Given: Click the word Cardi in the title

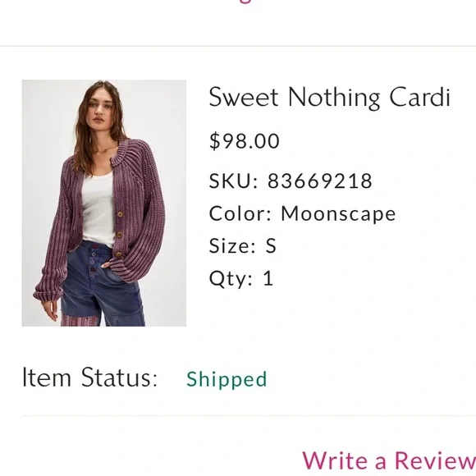Looking at the screenshot, I should coord(420,97).
